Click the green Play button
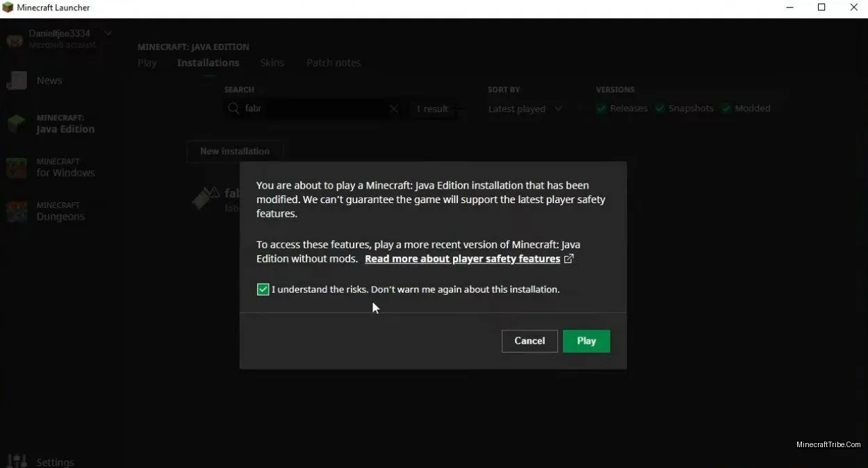 tap(587, 341)
